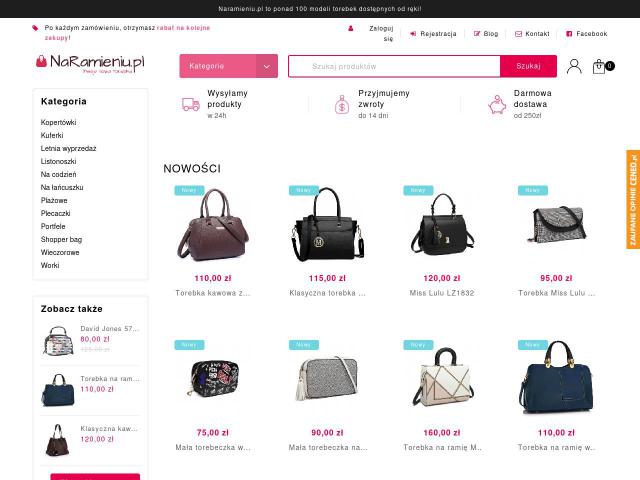Image resolution: width=640 pixels, height=480 pixels.
Task: Click the money bag returns icon
Action: 342,104
